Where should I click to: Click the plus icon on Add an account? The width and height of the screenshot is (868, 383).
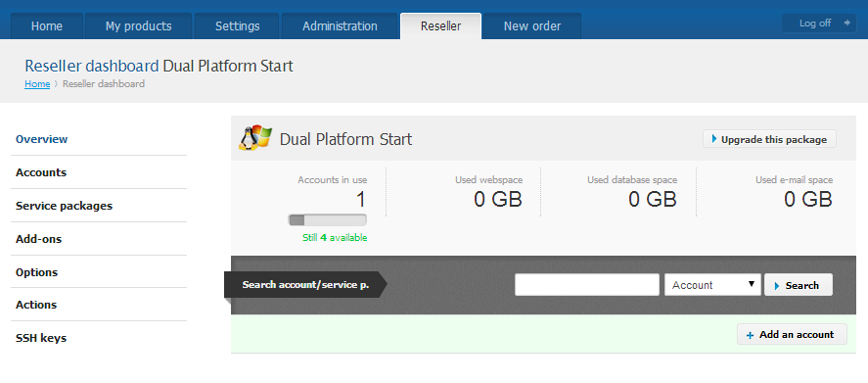click(751, 335)
